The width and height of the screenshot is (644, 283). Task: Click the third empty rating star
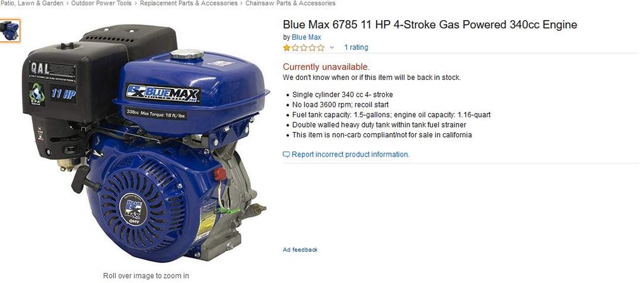click(304, 48)
